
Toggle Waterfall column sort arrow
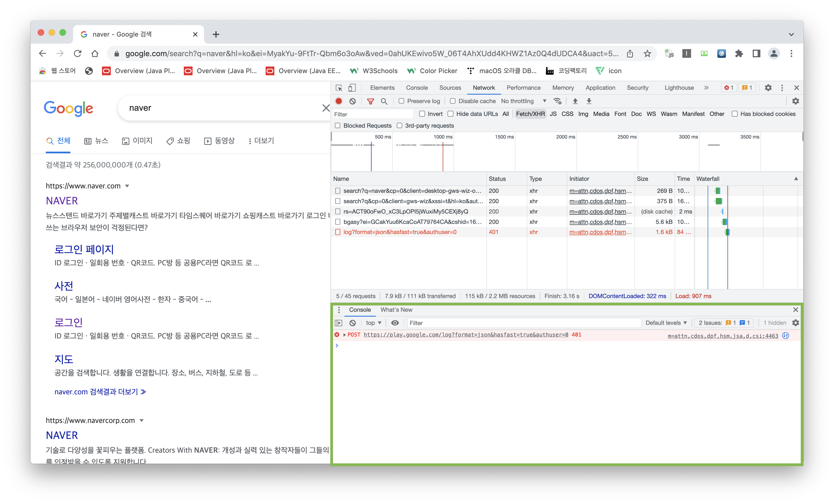(796, 178)
